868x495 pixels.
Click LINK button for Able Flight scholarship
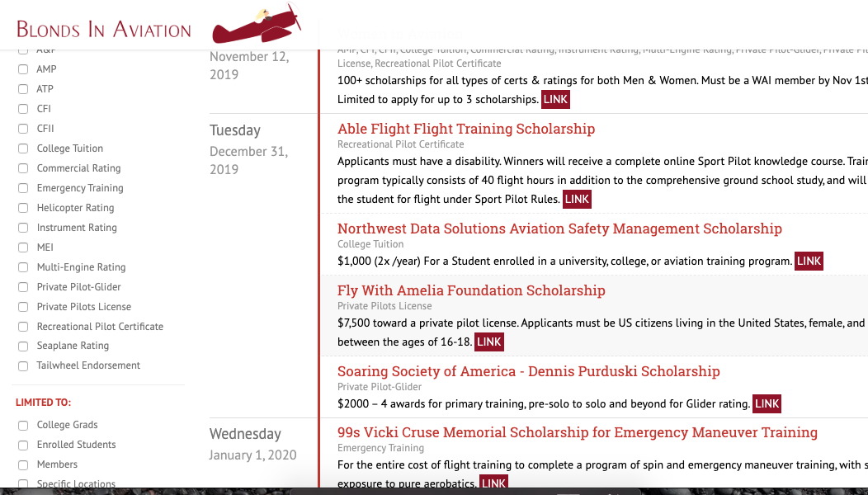(577, 199)
